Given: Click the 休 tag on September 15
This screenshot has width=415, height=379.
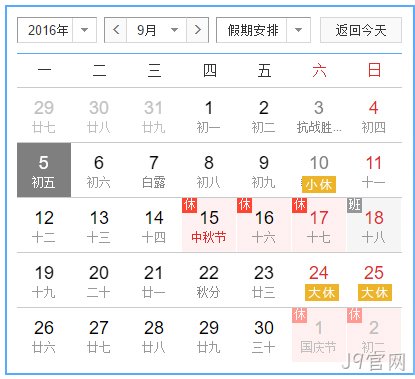Looking at the screenshot, I should tap(189, 205).
